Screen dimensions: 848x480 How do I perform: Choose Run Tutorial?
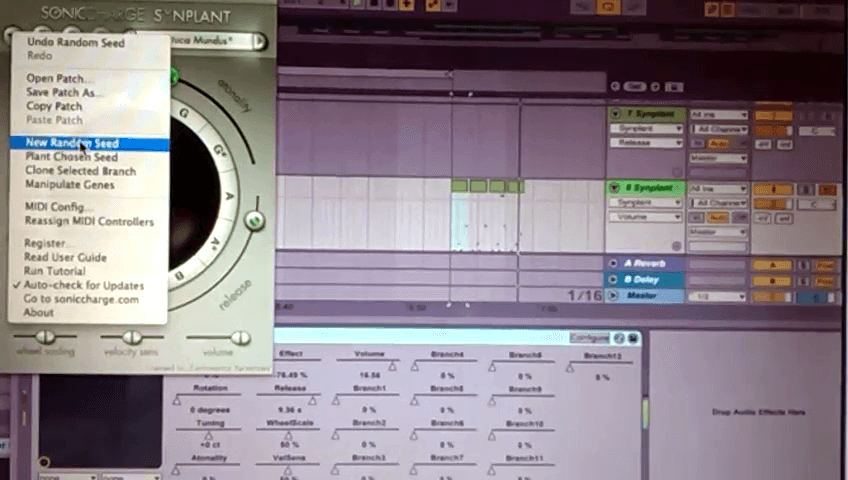[x=55, y=271]
